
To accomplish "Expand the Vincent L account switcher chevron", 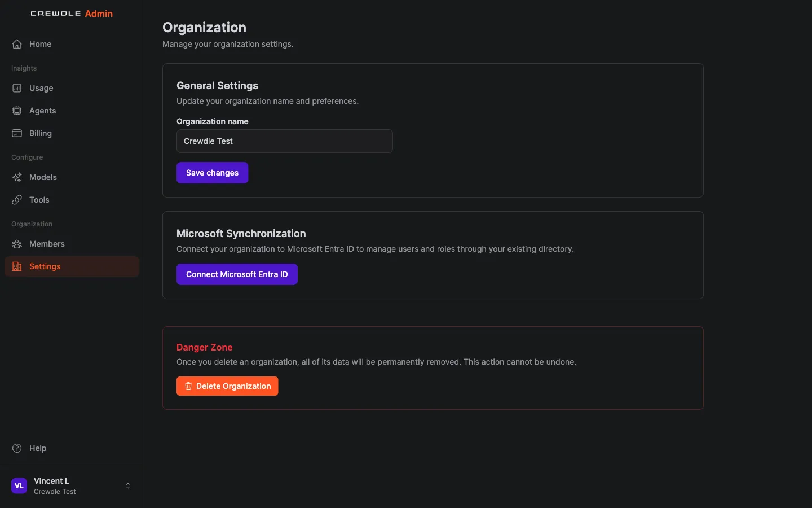I will click(x=128, y=485).
